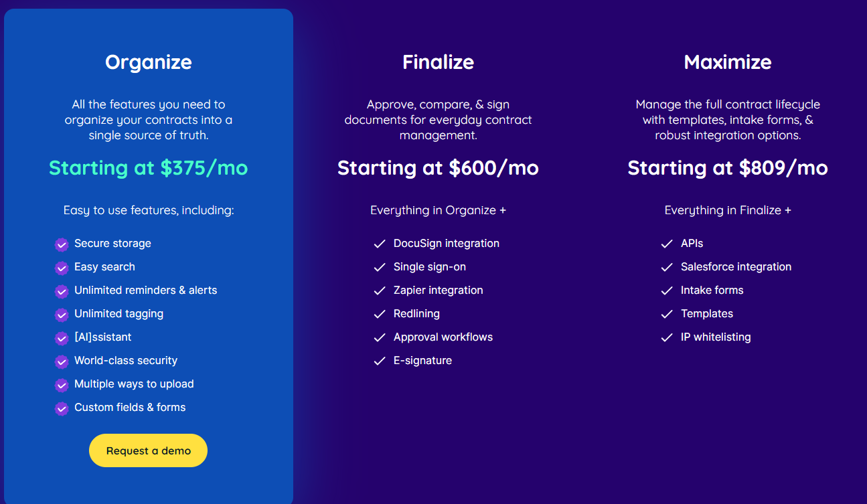Toggle the Redlining checkmark

(380, 314)
